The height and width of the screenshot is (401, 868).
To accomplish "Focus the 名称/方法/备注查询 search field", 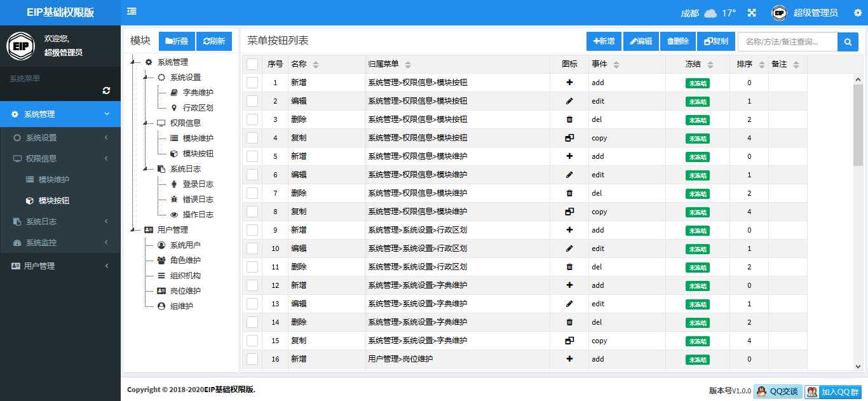I will (788, 41).
